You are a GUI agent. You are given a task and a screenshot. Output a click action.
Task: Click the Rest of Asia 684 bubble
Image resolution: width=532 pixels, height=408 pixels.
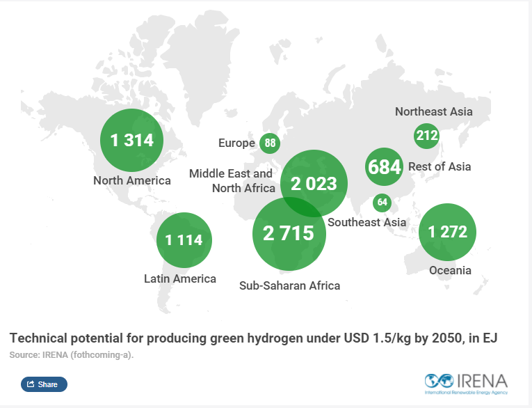[x=385, y=167]
